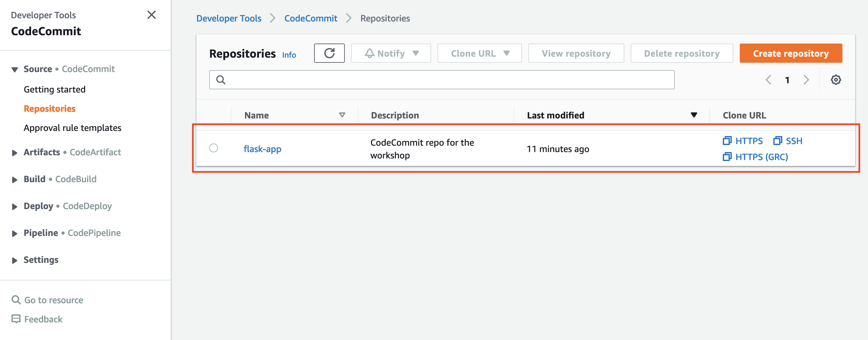Click the Description column header

click(395, 115)
